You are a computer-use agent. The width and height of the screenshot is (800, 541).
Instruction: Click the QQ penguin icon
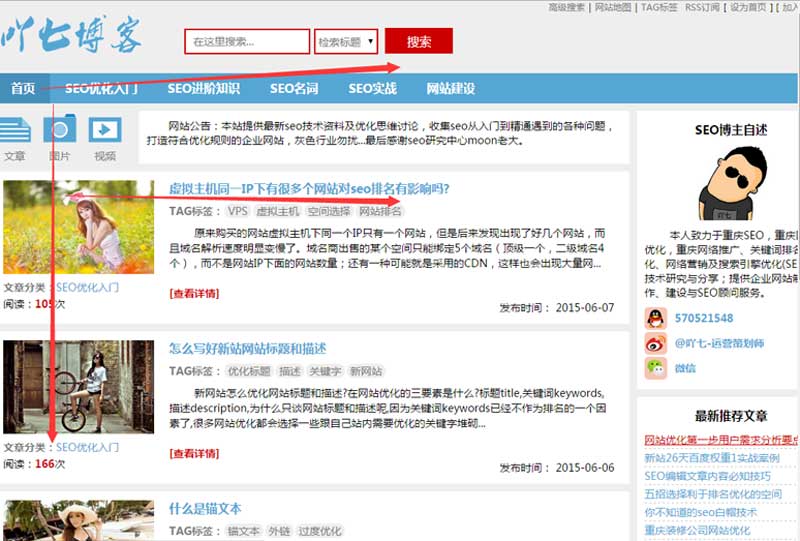click(656, 318)
